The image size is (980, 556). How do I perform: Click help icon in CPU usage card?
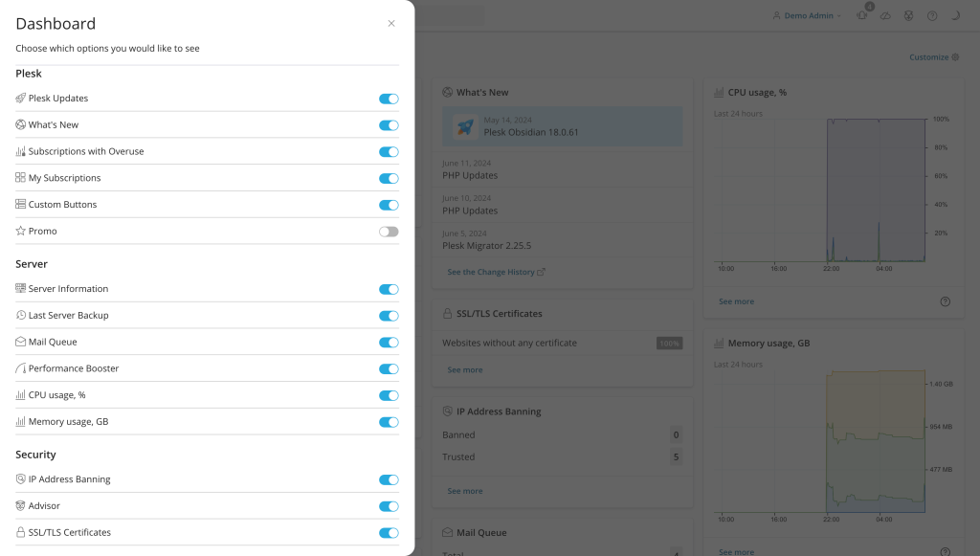coord(945,301)
